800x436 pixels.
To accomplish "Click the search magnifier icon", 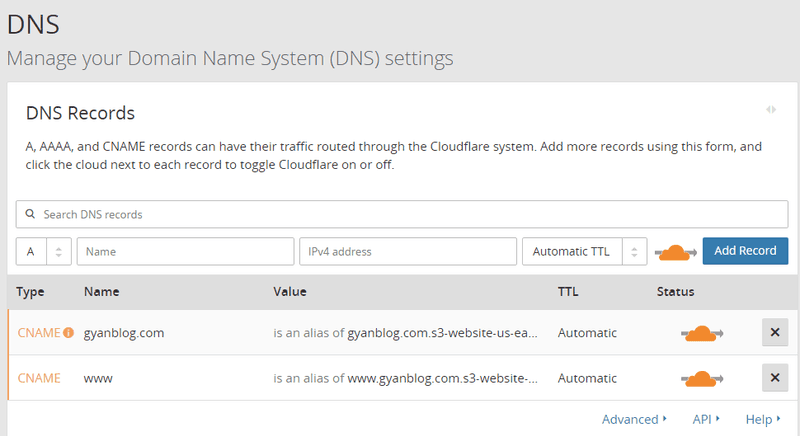I will tap(31, 214).
